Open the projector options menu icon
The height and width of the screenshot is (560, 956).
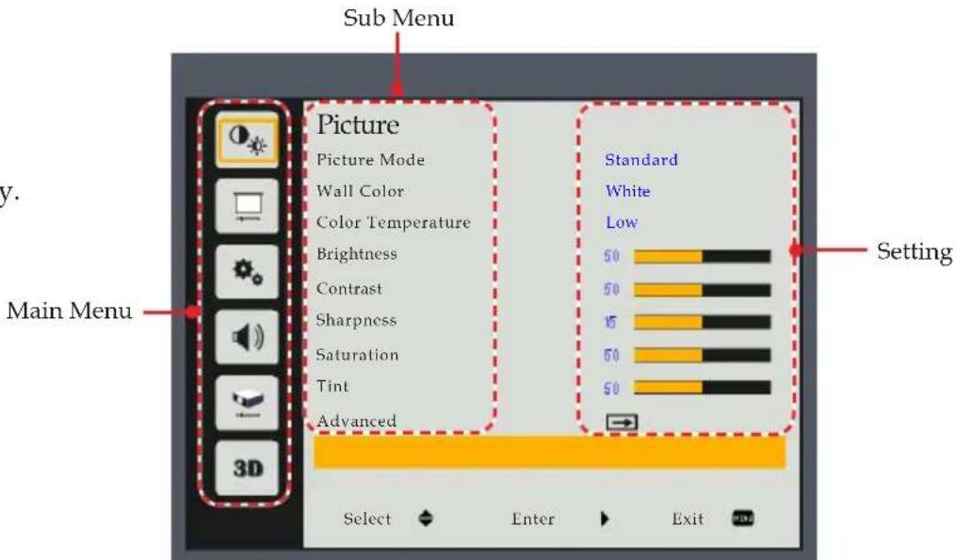(x=247, y=403)
